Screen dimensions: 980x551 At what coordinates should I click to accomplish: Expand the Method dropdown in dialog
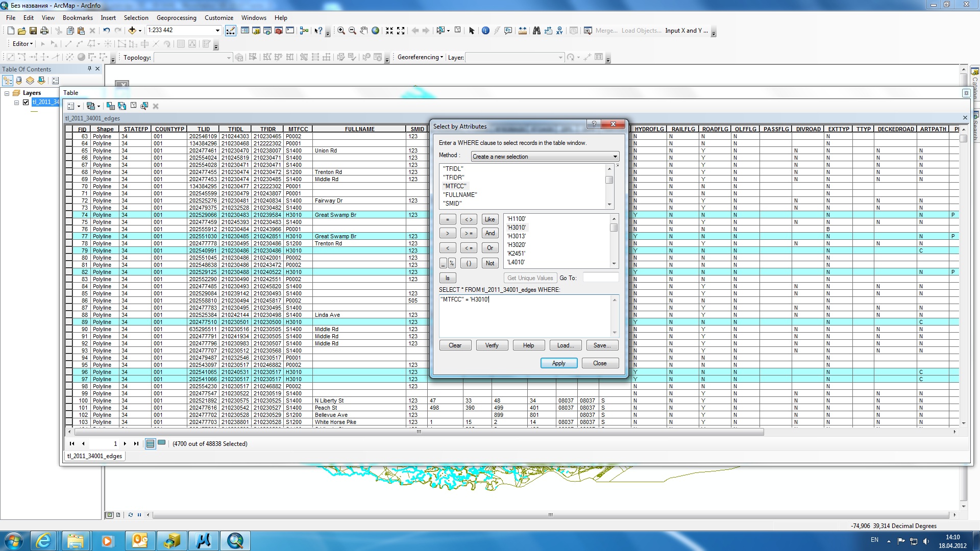tap(615, 157)
